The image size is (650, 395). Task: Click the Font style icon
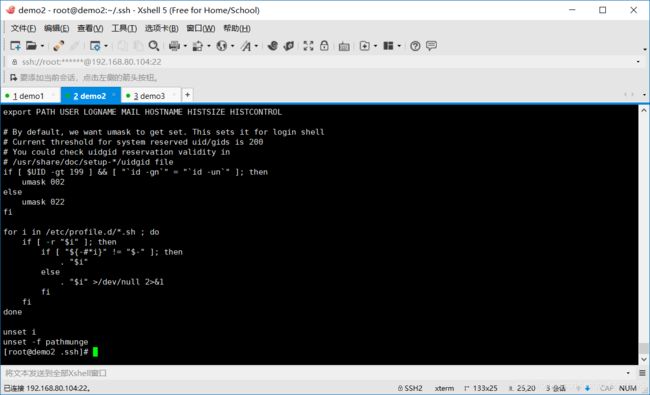pos(246,46)
